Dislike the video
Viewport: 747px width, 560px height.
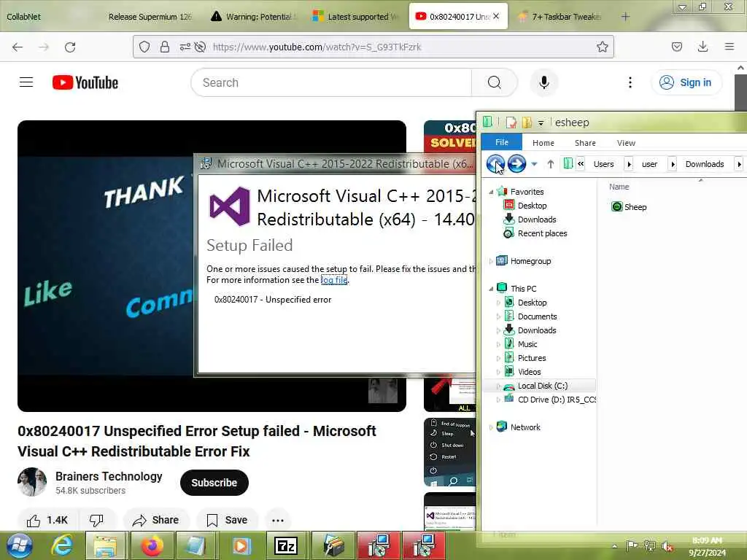pos(97,520)
